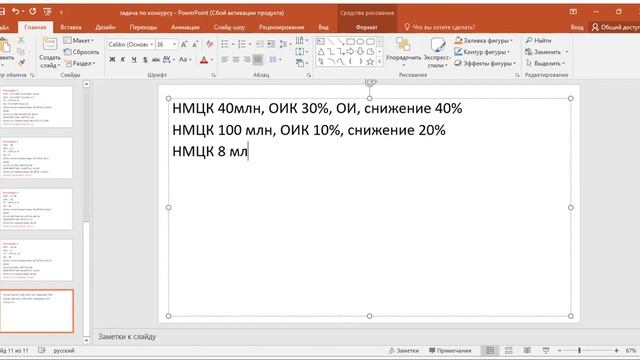Open the Рецензирование (Review) tab
The height and width of the screenshot is (360, 640).
(282, 27)
